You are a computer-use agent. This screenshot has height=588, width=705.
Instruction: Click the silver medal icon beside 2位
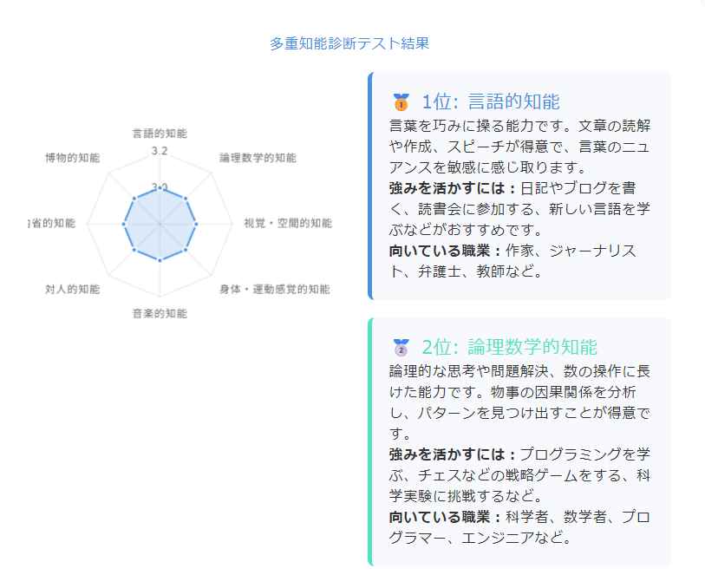(400, 349)
